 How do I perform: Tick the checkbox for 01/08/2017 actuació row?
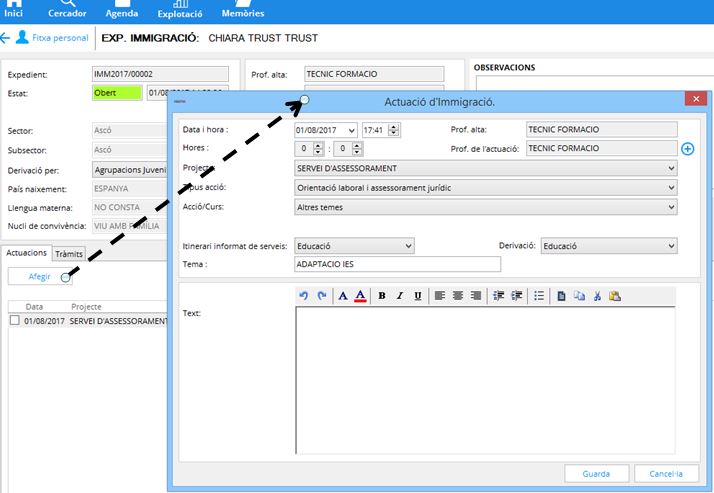tap(14, 321)
